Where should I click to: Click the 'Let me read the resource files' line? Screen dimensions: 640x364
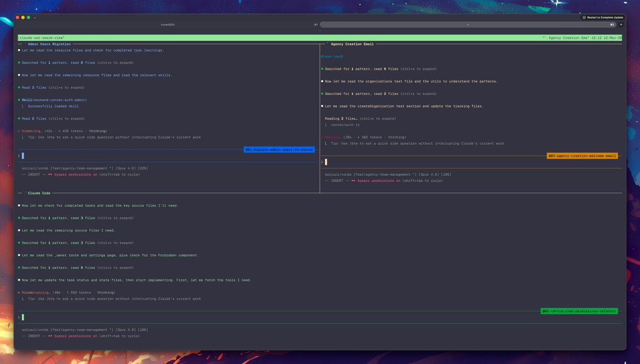point(93,50)
